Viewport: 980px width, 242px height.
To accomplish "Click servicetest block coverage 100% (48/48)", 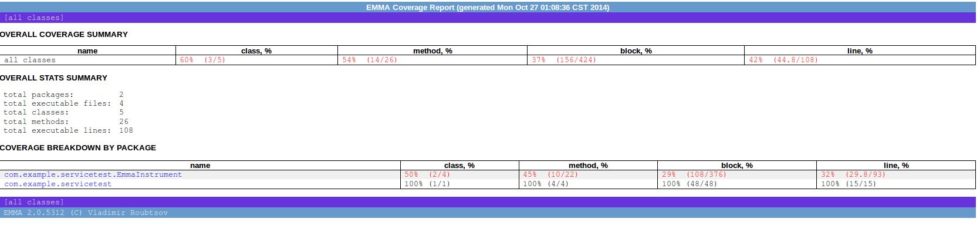I will click(x=690, y=184).
